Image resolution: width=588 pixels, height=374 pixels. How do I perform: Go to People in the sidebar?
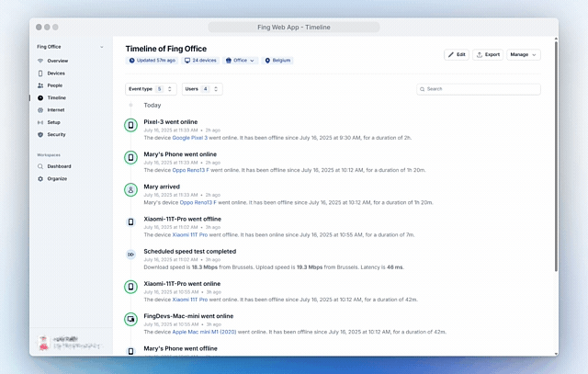[55, 85]
